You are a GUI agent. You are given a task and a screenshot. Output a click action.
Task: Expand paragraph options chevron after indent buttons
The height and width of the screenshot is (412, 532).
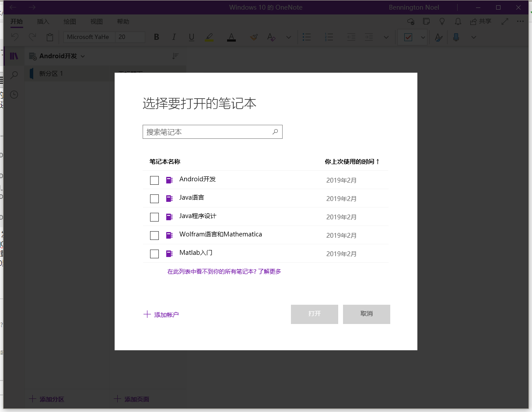pyautogui.click(x=386, y=37)
